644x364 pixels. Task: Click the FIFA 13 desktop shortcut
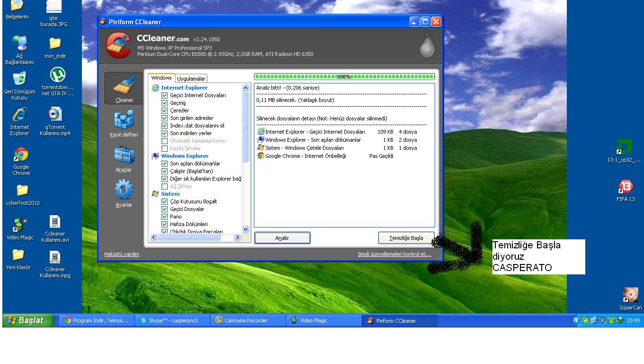pyautogui.click(x=625, y=187)
